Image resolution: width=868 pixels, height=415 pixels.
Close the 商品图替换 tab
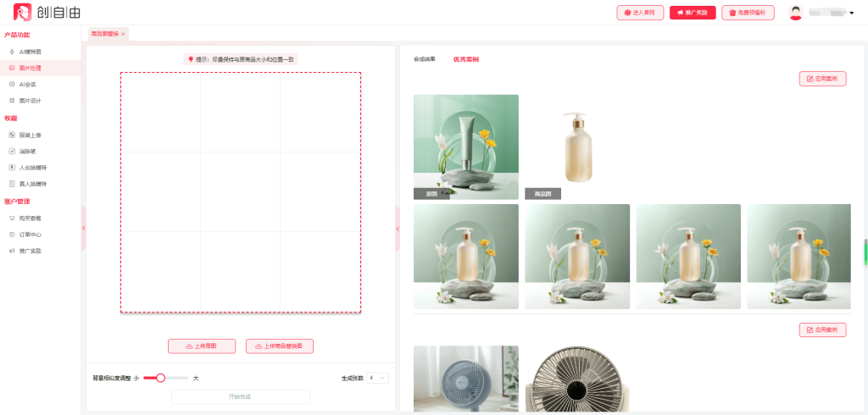pos(123,34)
